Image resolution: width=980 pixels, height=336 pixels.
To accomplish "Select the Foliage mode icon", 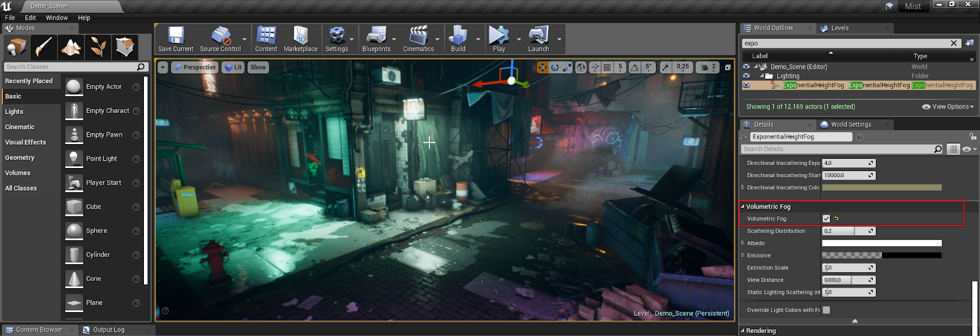I will pyautogui.click(x=98, y=47).
